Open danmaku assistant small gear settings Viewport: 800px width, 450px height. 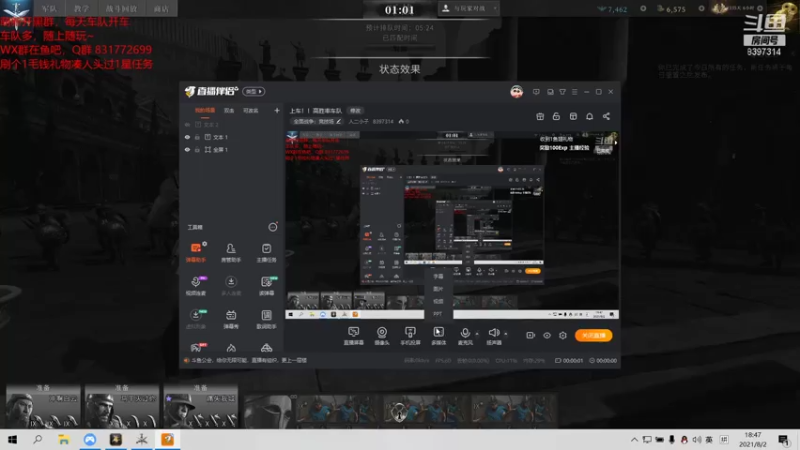tap(205, 244)
